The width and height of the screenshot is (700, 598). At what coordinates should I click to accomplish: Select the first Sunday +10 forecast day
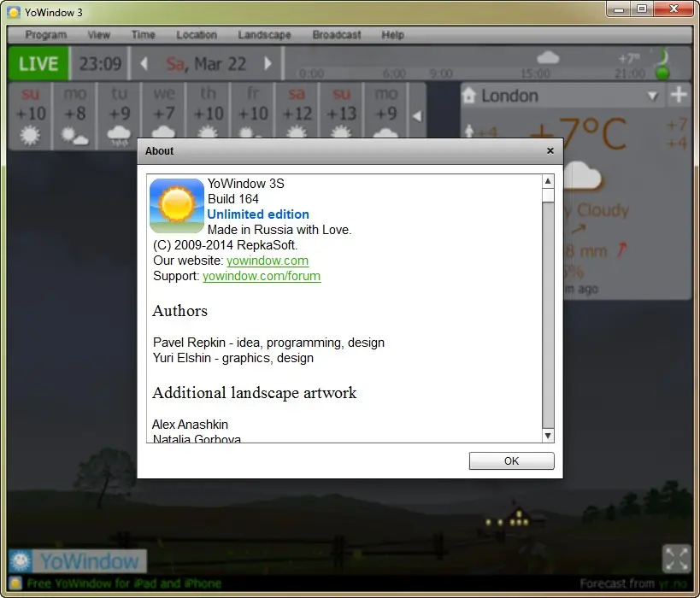(x=31, y=115)
